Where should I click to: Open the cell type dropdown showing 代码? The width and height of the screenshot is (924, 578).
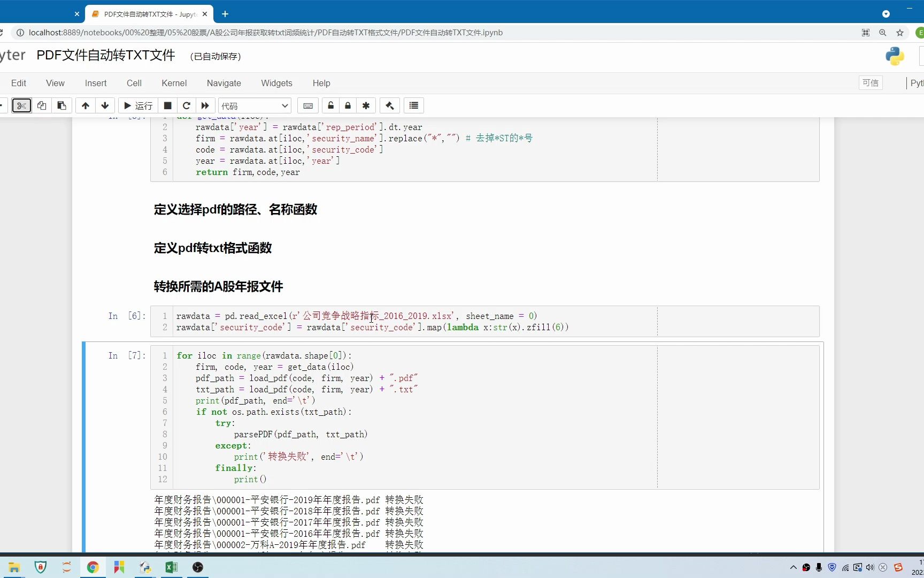pos(254,105)
